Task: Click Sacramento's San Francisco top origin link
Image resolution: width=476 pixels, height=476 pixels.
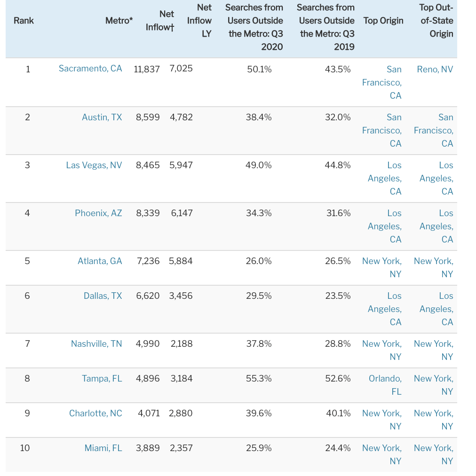Action: pos(382,82)
